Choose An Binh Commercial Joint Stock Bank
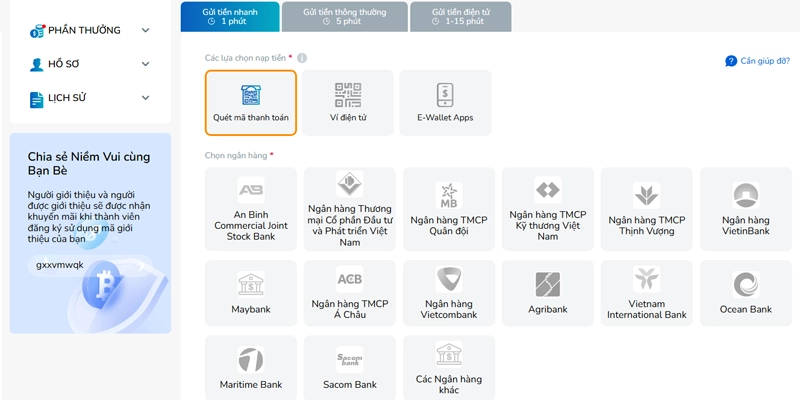 coord(251,209)
